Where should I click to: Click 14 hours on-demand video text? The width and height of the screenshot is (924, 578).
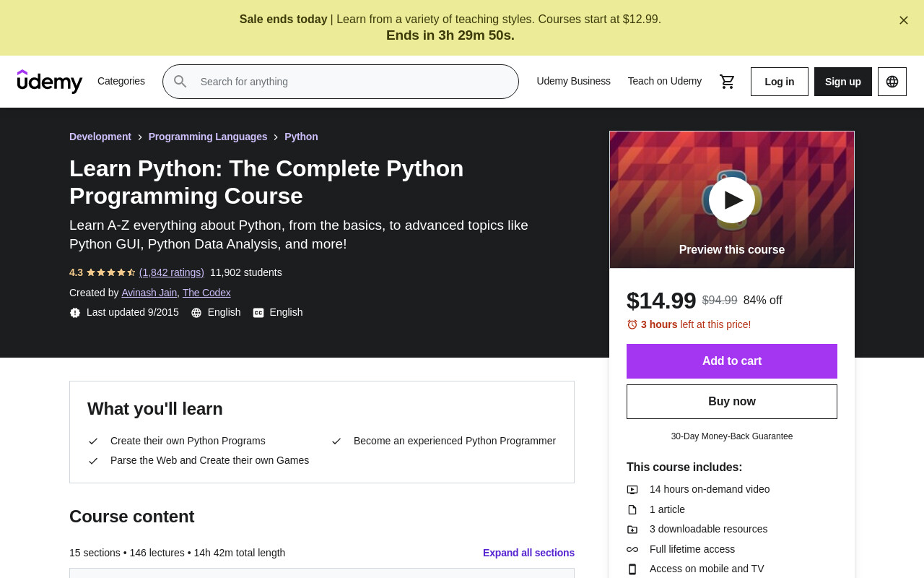[x=710, y=489]
